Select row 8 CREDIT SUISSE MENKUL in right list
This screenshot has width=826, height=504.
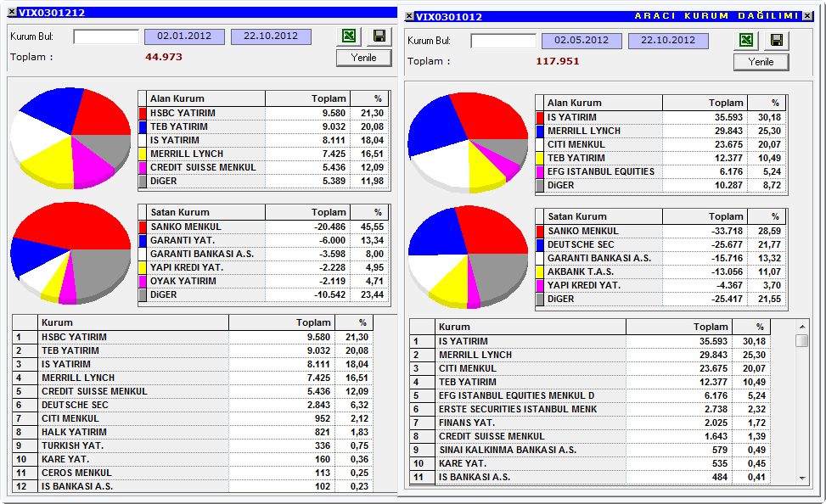[590, 437]
